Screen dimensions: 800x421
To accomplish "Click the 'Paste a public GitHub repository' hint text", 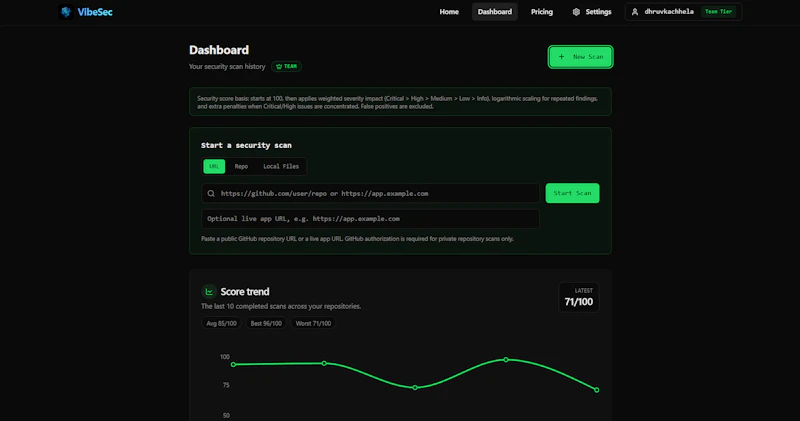I will click(357, 239).
